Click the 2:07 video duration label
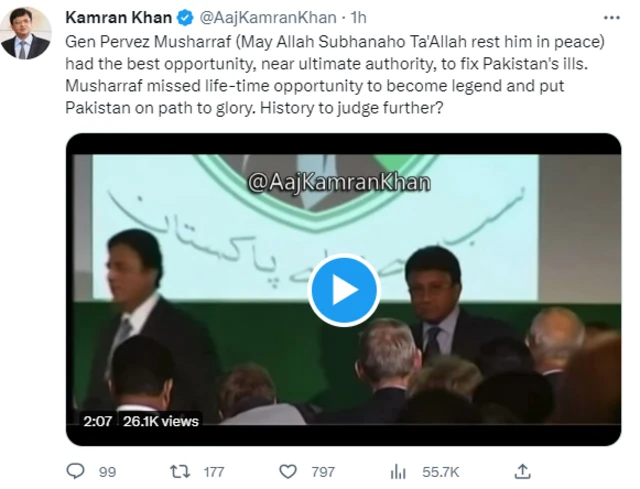 coord(95,422)
